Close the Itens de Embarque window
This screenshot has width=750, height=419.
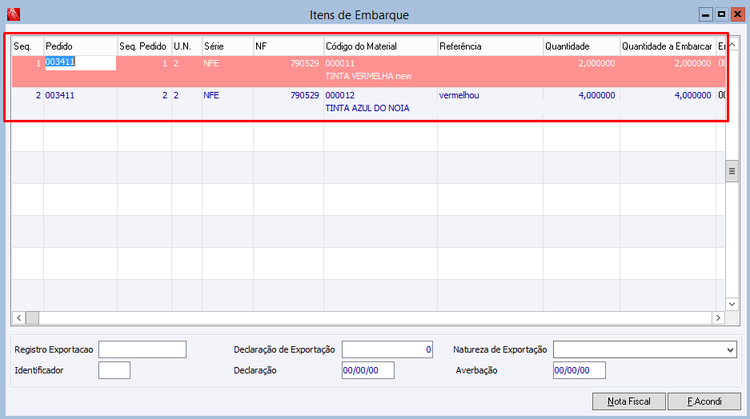point(738,15)
